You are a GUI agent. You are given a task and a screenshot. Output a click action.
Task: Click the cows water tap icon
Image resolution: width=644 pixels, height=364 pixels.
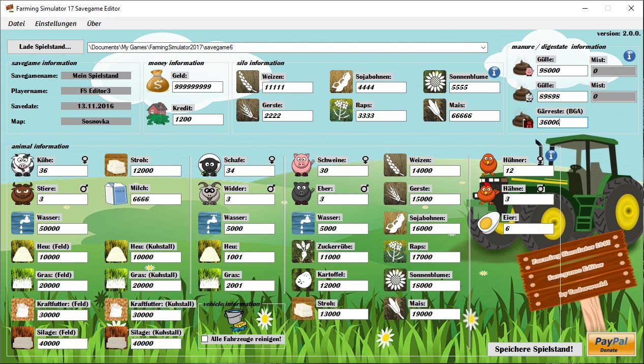tap(22, 223)
